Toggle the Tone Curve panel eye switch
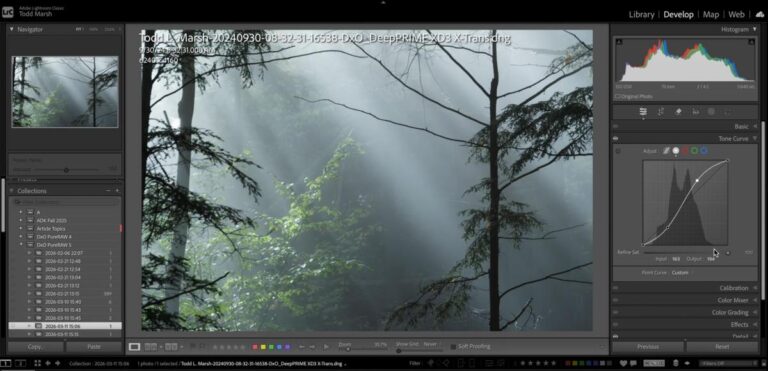The height and width of the screenshot is (371, 768). (x=616, y=139)
